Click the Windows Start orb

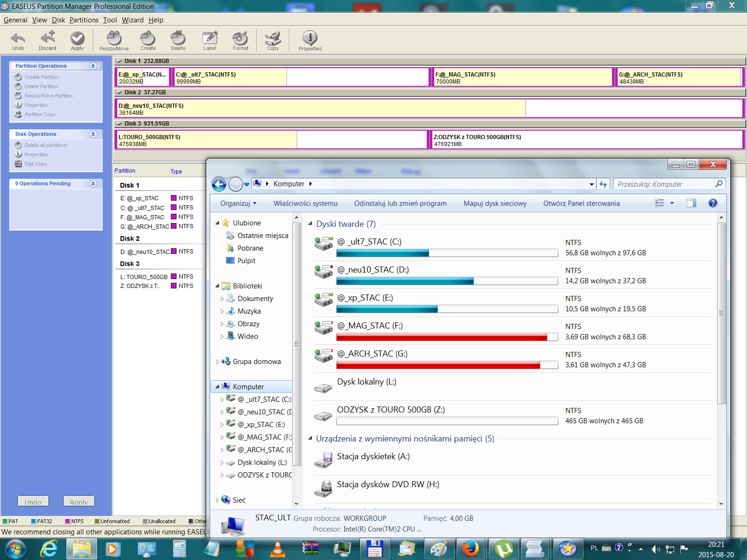click(x=15, y=549)
